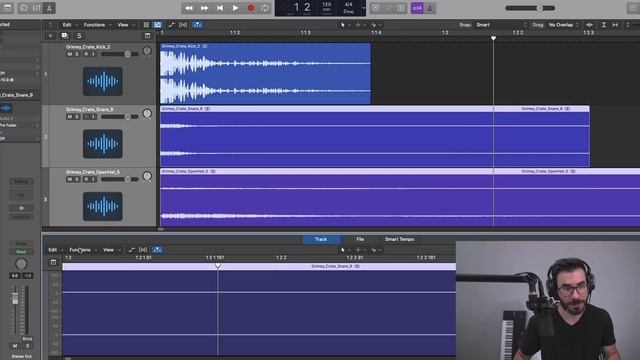The width and height of the screenshot is (640, 360).
Task: Select the Grimey_Crate_Kick_2 audio region
Action: point(265,73)
